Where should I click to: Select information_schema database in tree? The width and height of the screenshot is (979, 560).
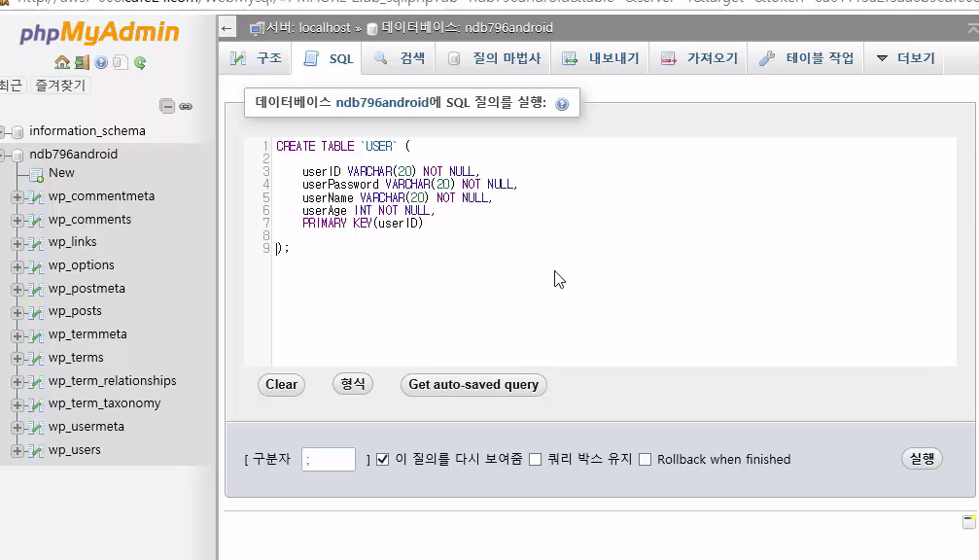tap(87, 131)
